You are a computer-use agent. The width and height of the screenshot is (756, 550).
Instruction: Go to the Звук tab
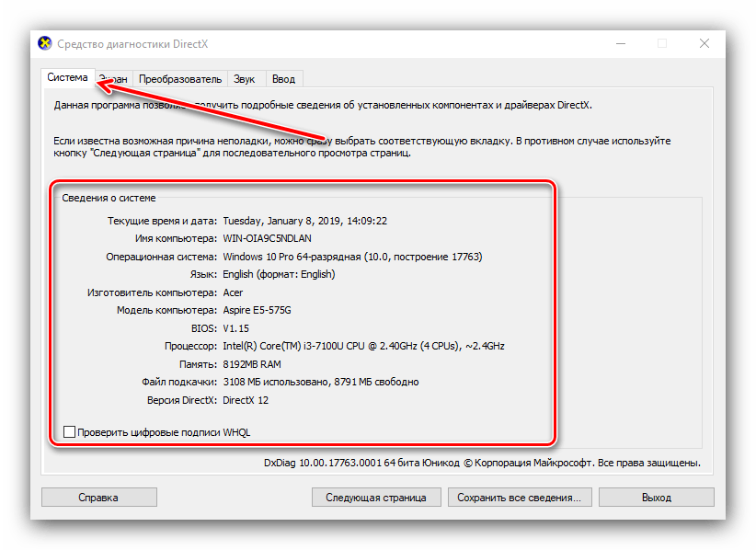point(244,80)
